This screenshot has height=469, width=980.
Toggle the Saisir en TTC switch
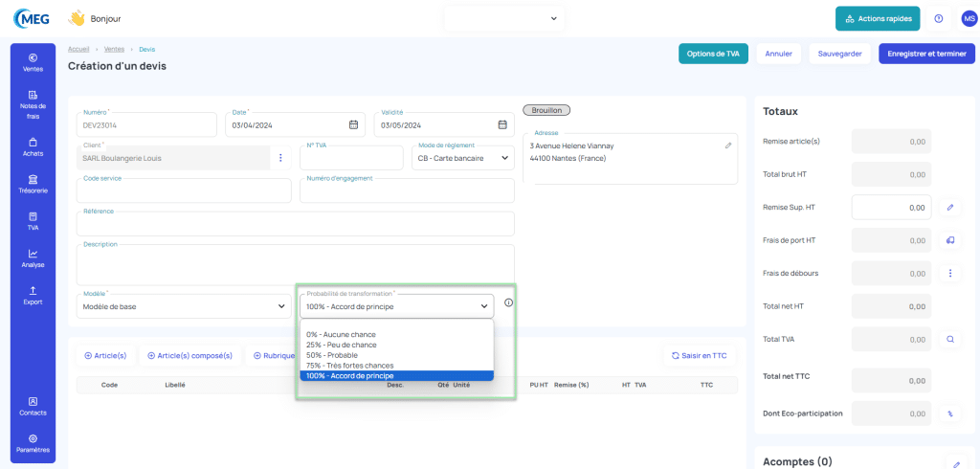pyautogui.click(x=699, y=355)
